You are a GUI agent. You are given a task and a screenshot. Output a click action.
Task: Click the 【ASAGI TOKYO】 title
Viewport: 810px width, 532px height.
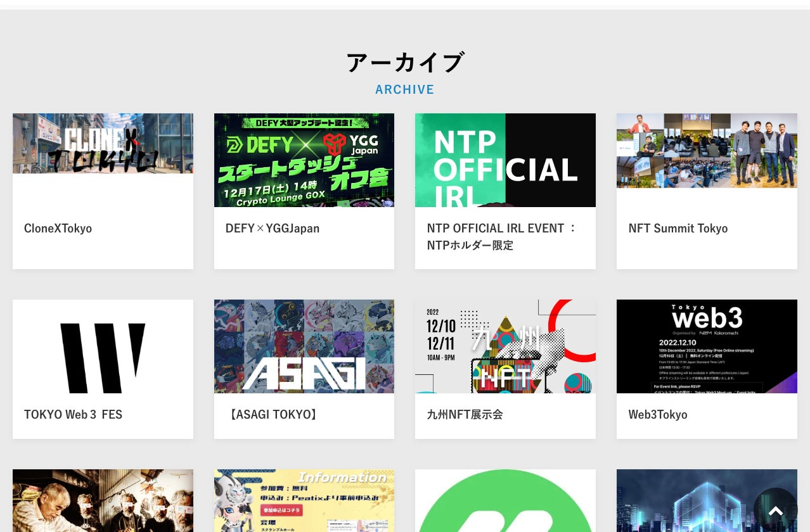tap(273, 414)
